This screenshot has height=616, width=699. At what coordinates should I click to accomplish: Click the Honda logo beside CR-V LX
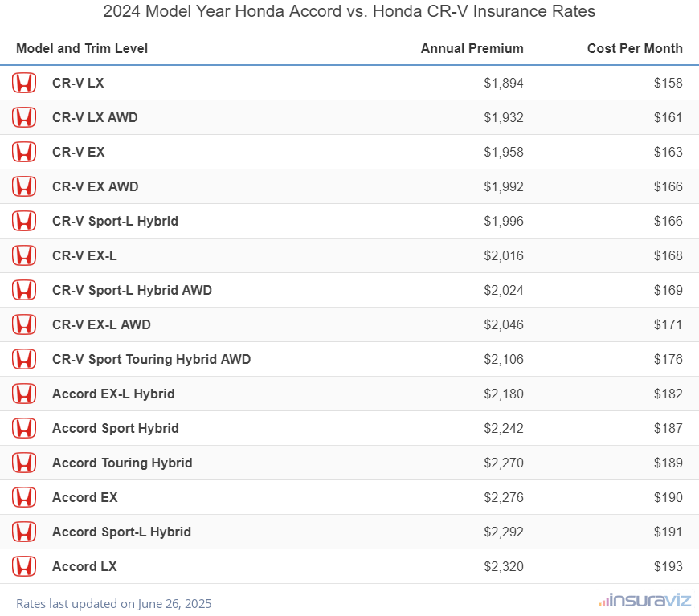[24, 83]
